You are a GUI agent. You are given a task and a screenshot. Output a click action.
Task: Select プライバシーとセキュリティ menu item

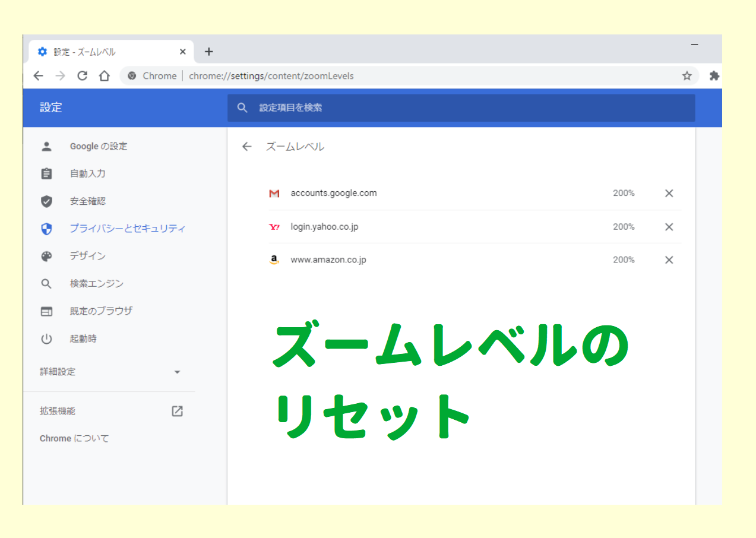[127, 229]
